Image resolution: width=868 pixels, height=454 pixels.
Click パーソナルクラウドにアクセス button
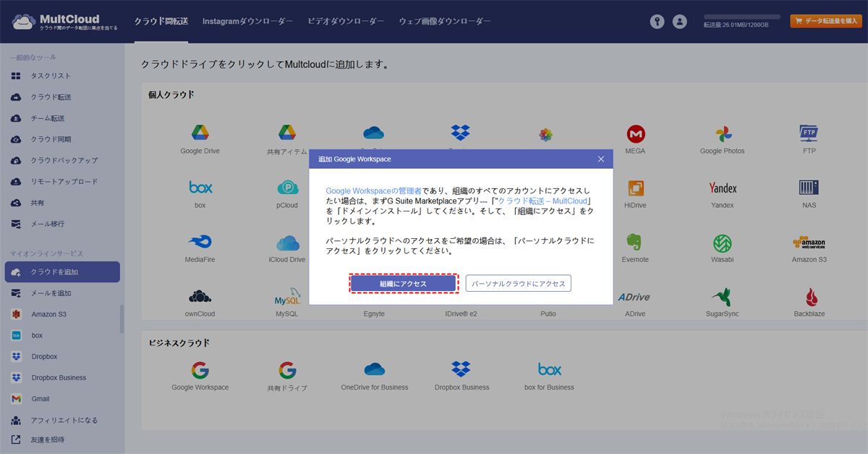pyautogui.click(x=519, y=284)
